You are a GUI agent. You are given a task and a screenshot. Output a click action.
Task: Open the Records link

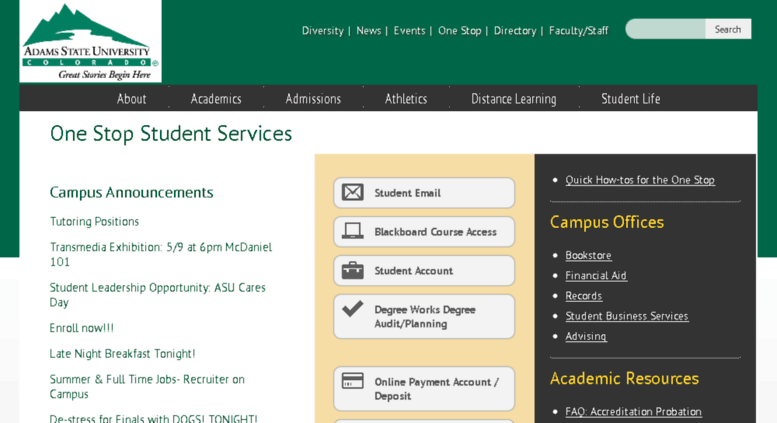584,296
